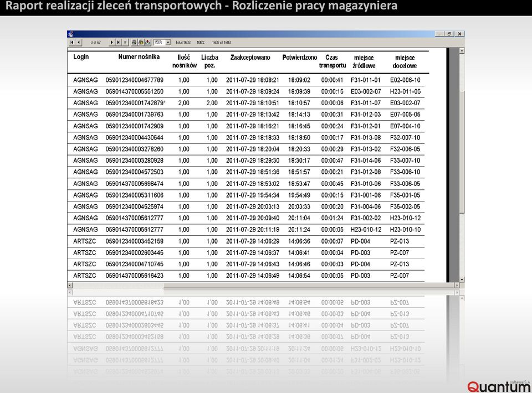Image resolution: width=532 pixels, height=393 pixels.
Task: Click vertical scrollbar down arrow
Action: coord(462,280)
